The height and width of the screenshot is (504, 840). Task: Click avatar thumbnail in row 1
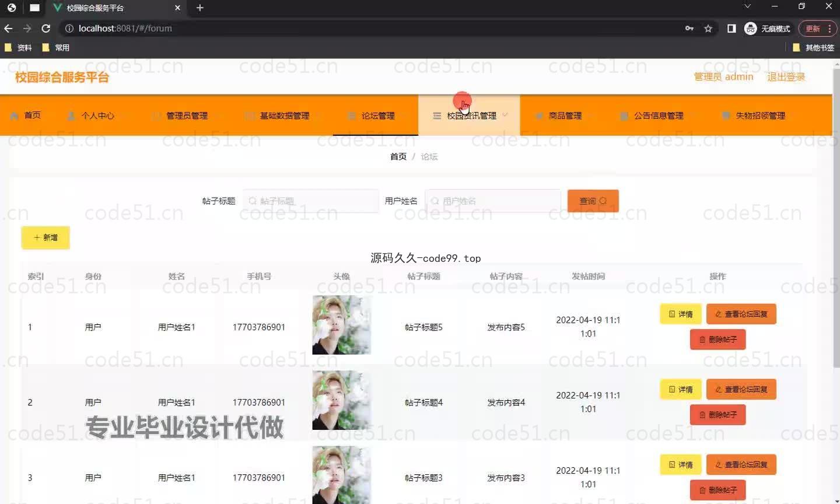341,325
